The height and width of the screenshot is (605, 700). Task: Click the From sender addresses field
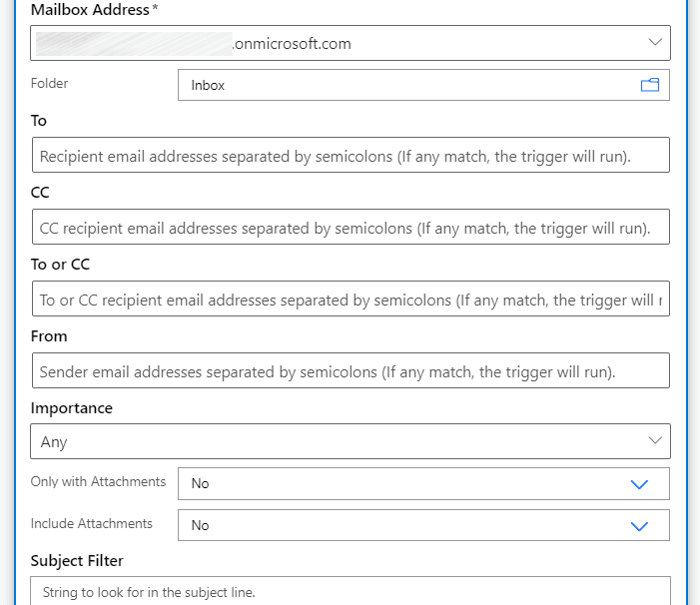click(350, 370)
